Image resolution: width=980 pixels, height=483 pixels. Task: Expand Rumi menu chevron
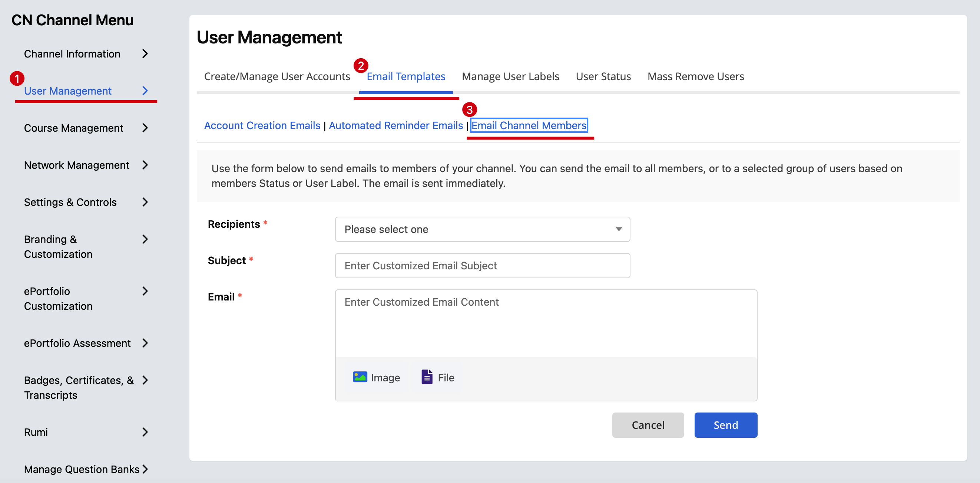[145, 432]
